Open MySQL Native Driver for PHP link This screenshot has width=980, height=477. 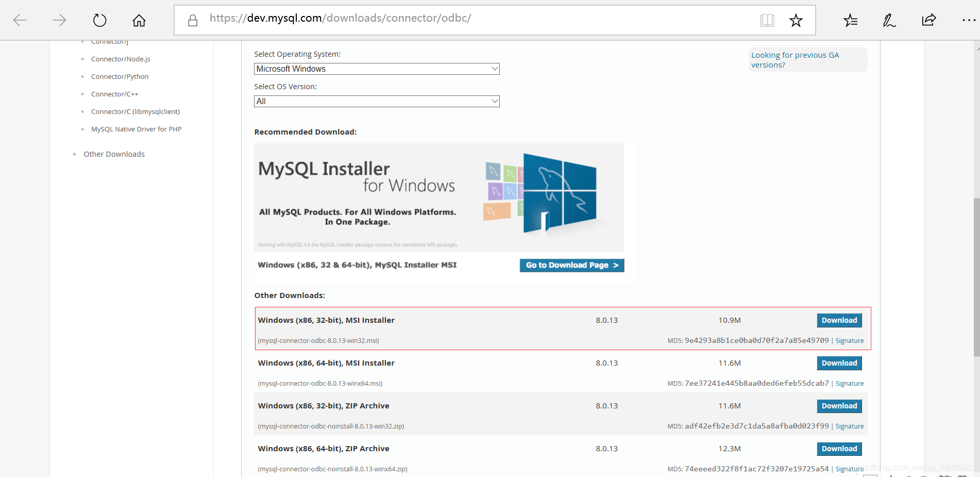(x=137, y=129)
